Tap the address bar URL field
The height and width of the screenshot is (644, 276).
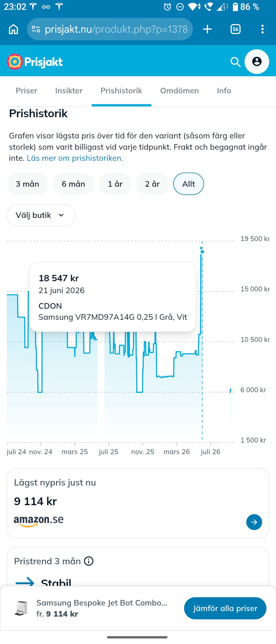point(110,29)
